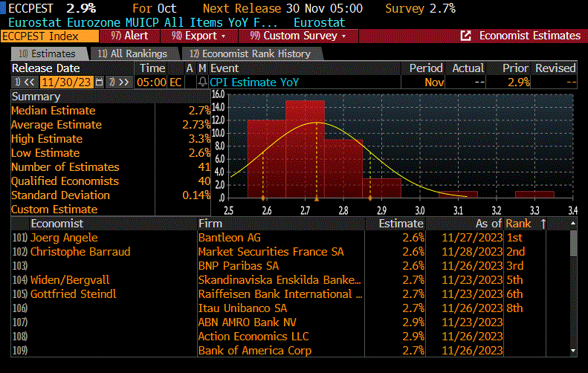Image resolution: width=588 pixels, height=373 pixels.
Task: Open the Custom Survey dropdown
Action: 298,36
